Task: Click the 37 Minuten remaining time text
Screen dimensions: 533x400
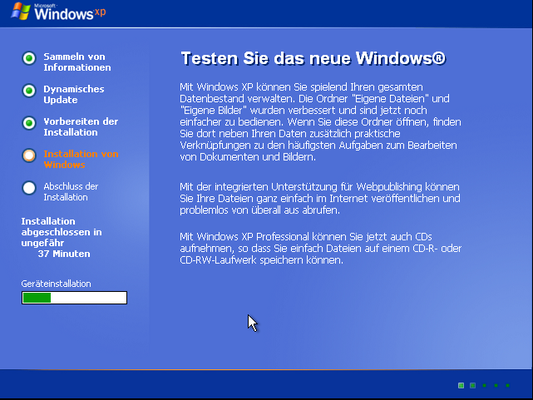Action: (x=64, y=254)
